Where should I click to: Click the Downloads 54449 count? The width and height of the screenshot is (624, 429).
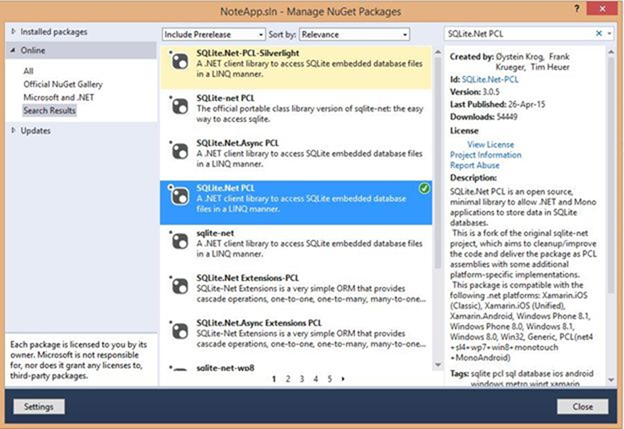tap(507, 117)
